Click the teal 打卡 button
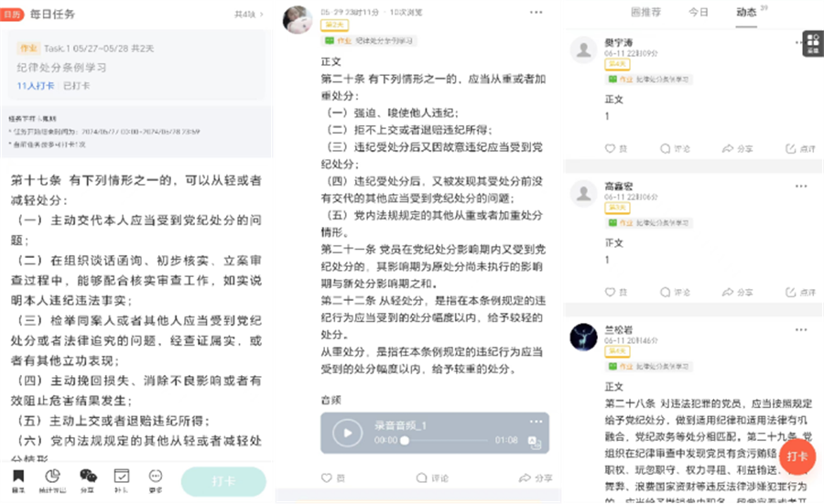The height and width of the screenshot is (504, 824). pyautogui.click(x=224, y=481)
